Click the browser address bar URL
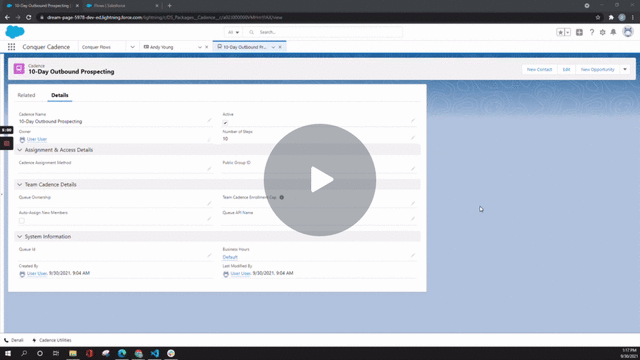 coord(164,18)
